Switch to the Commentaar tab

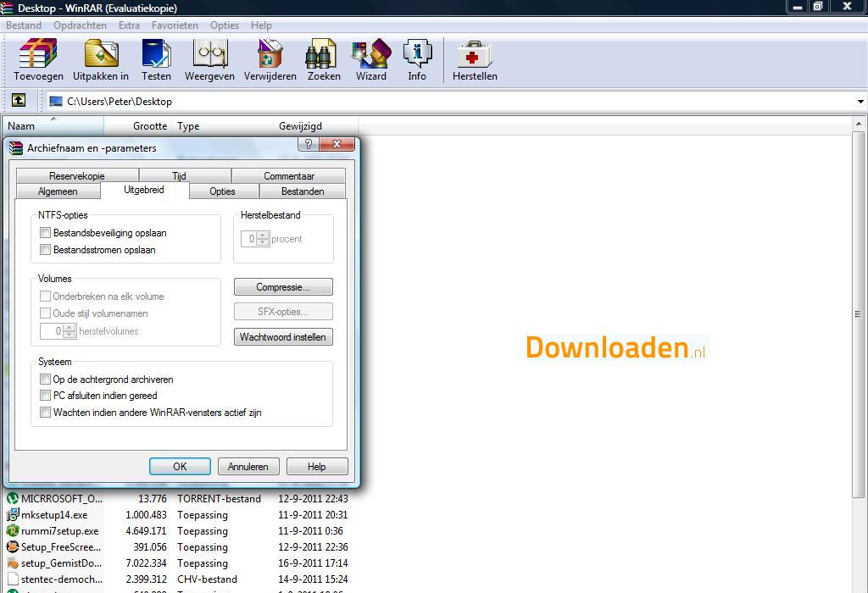[x=289, y=176]
